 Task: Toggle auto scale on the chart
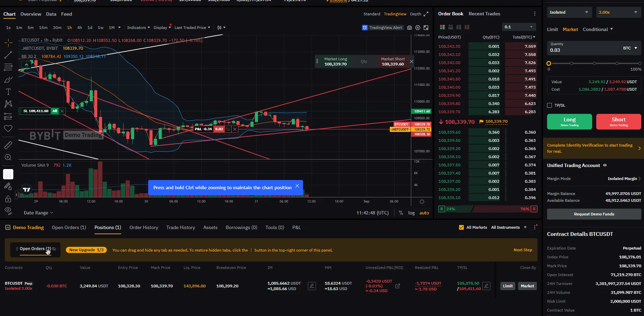click(424, 213)
